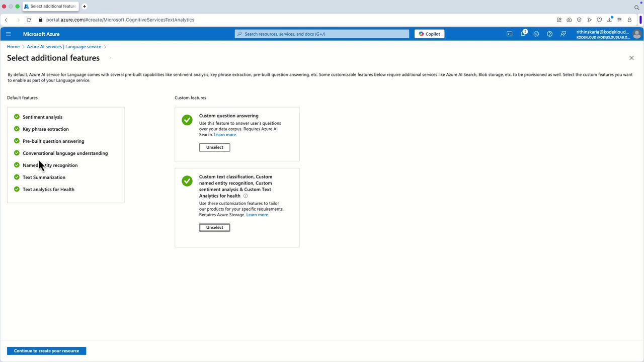Click the browser shield protection icon
Image resolution: width=644 pixels, height=362 pixels.
point(579,20)
